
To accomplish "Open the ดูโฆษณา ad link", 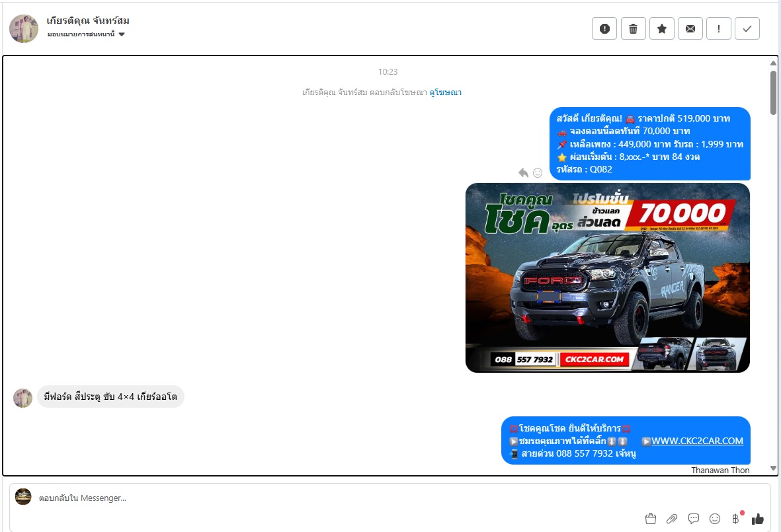I will (445, 92).
